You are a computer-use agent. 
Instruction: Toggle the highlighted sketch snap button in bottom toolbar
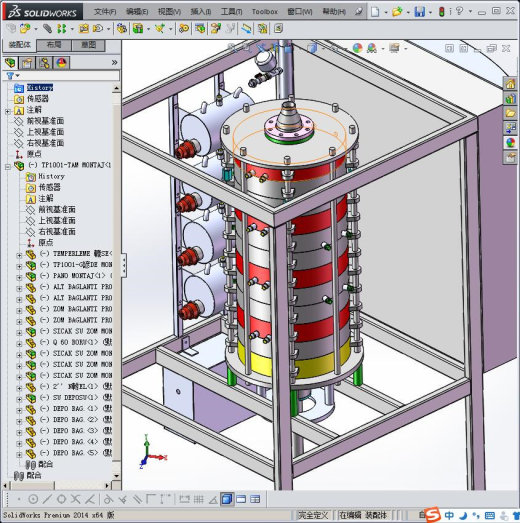227,499
